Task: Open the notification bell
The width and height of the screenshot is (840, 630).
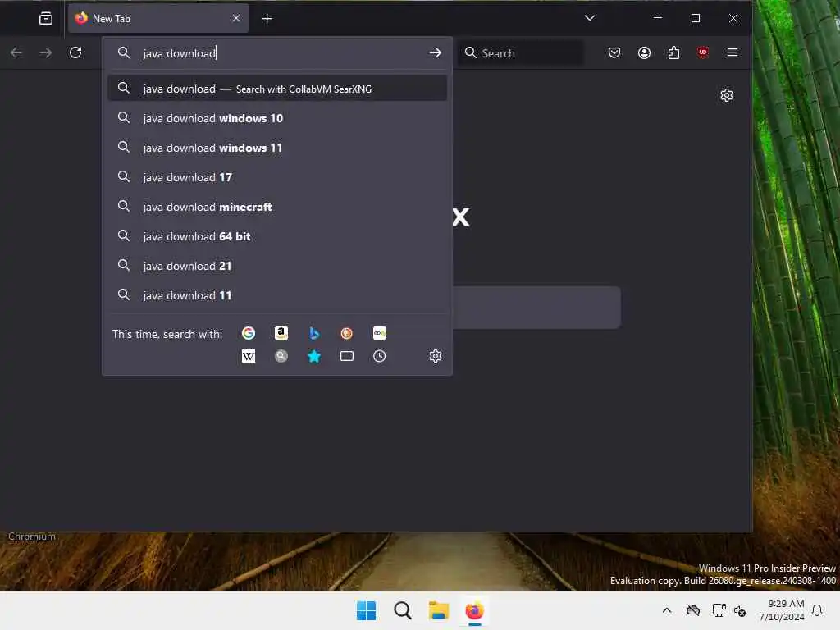Action: 817,610
